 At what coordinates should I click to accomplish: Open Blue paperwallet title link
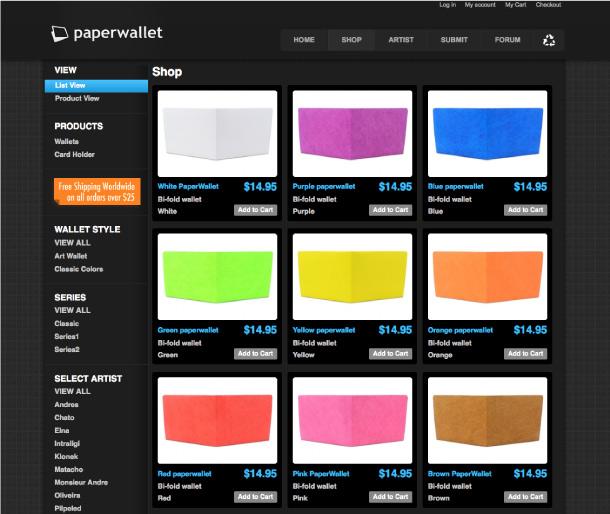point(456,186)
